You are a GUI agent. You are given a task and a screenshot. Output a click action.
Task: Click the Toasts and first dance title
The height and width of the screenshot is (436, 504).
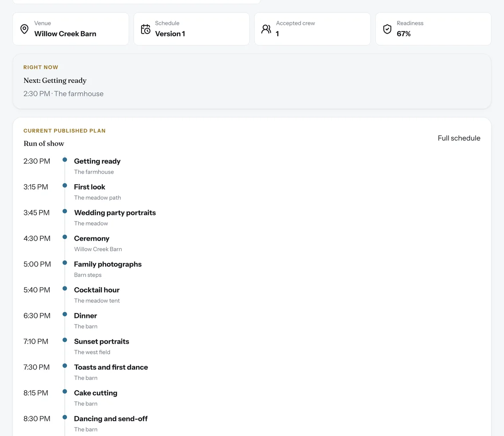pyautogui.click(x=111, y=367)
